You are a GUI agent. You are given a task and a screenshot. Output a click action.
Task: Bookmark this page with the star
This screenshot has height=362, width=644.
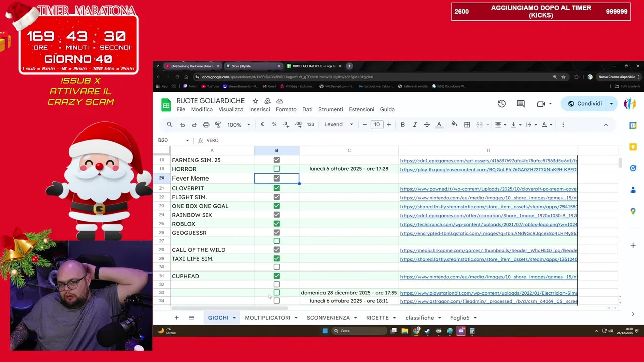point(563,77)
